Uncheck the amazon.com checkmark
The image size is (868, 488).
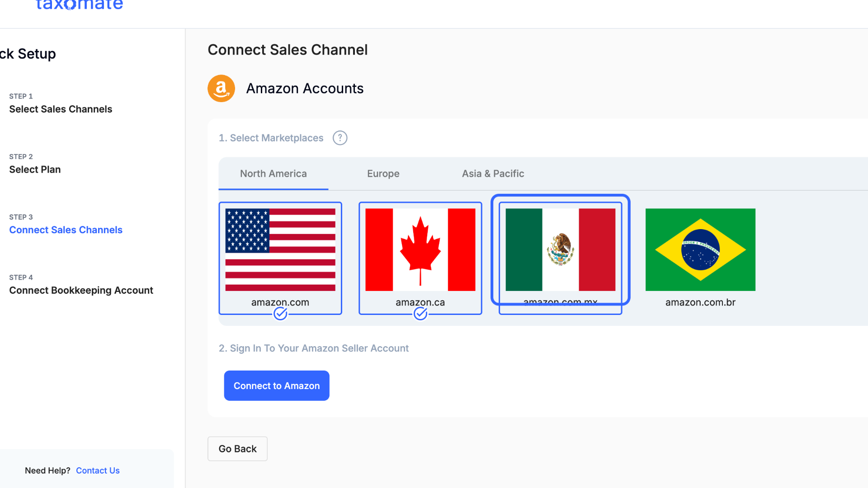point(280,313)
